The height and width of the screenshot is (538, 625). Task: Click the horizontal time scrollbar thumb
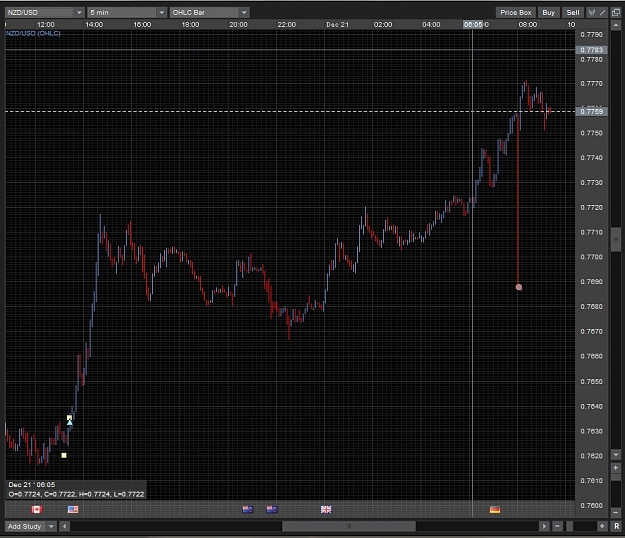click(349, 526)
